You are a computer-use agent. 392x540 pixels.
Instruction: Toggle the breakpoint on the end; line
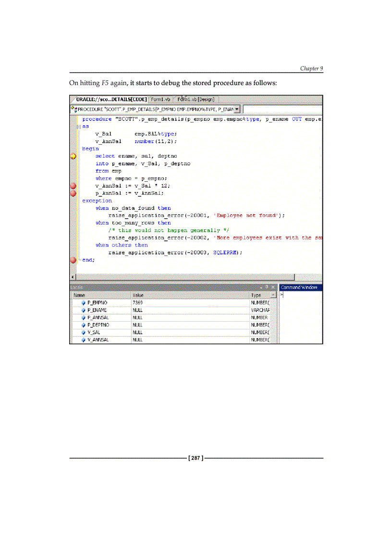73,259
